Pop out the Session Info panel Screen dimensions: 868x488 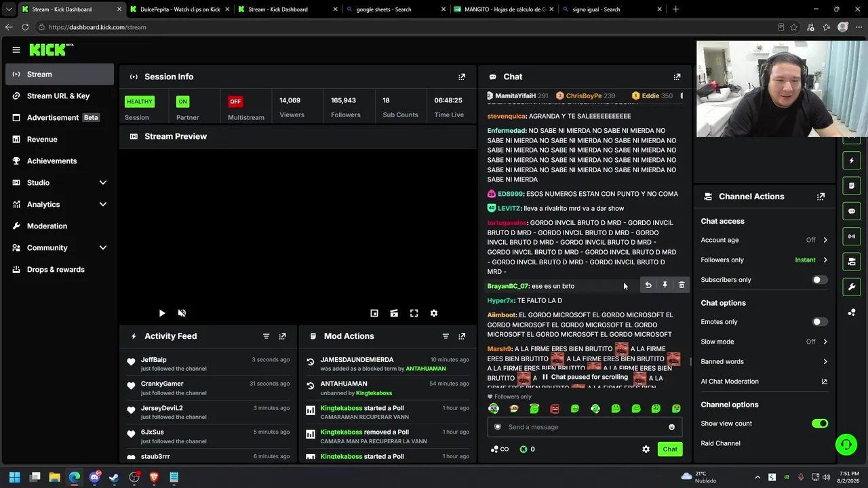[462, 77]
